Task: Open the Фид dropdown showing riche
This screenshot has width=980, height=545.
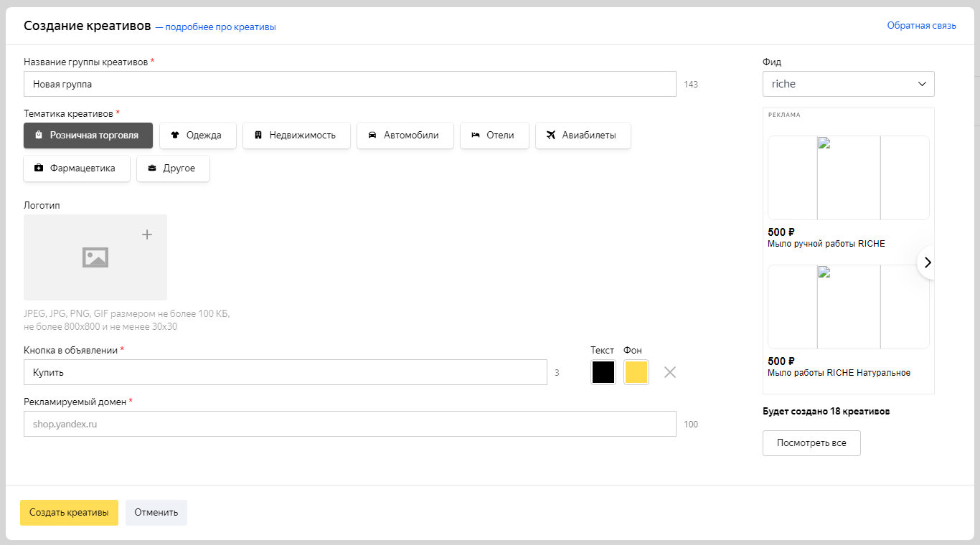Action: coord(849,84)
